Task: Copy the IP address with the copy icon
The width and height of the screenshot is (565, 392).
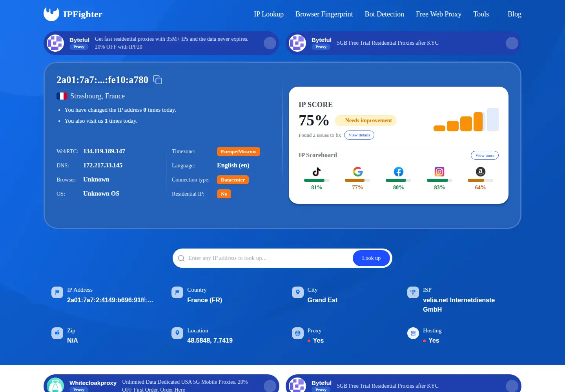Action: click(x=157, y=80)
